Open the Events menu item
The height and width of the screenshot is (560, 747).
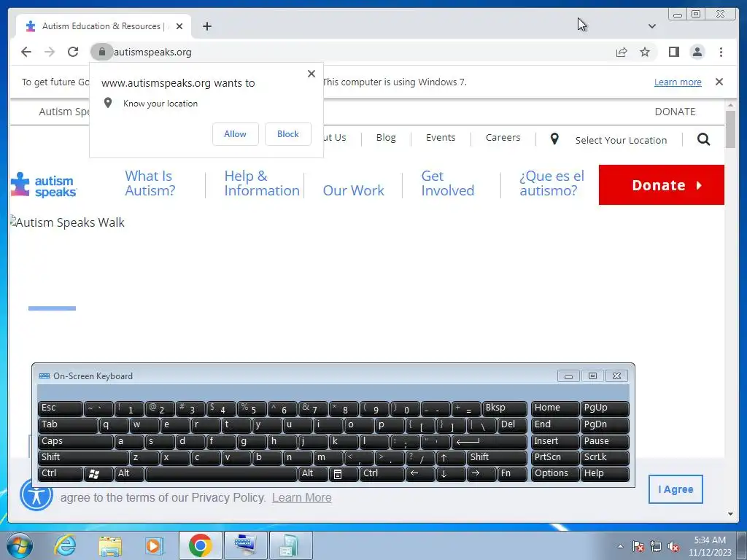pyautogui.click(x=440, y=138)
